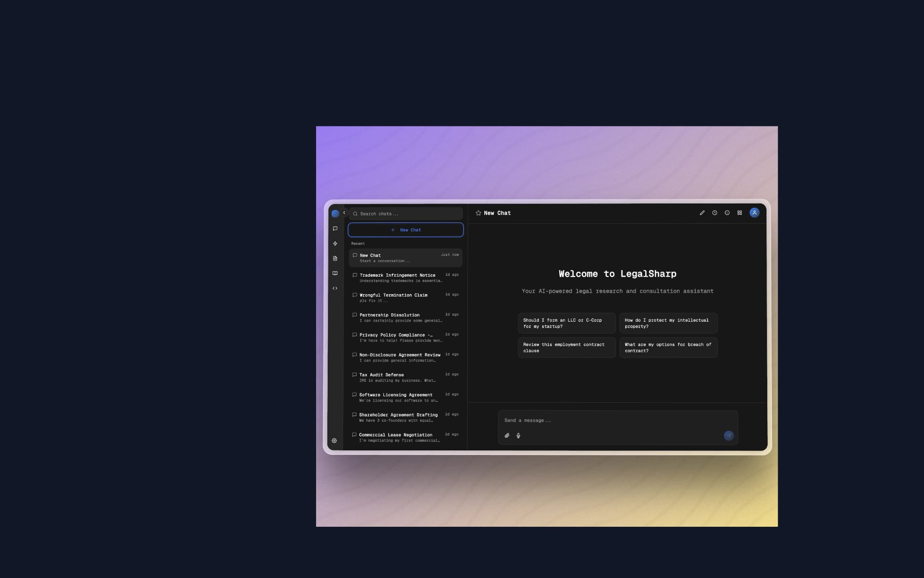
Task: Open the Tax Audit Defense chat
Action: (406, 378)
